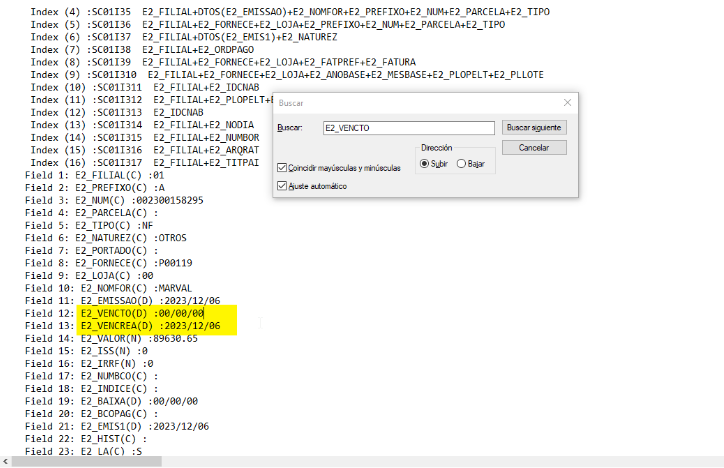Click line Index (9) :SC01I310
Image resolution: width=724 pixels, height=468 pixels.
[287, 75]
